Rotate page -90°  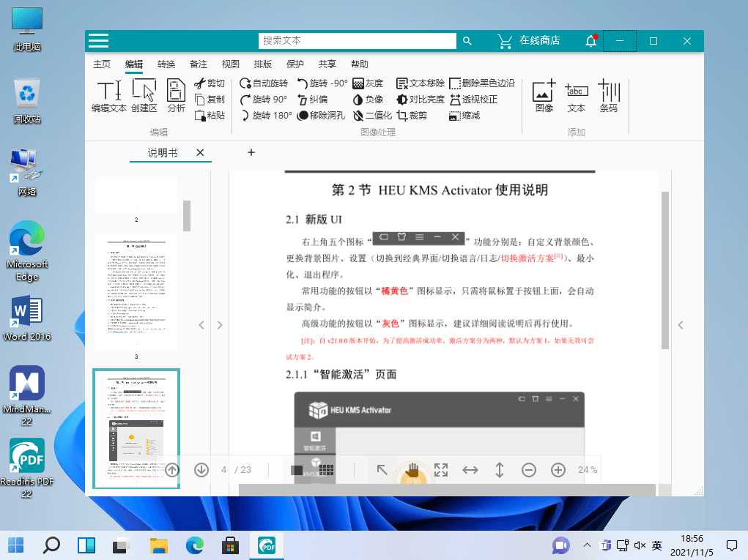[x=322, y=83]
